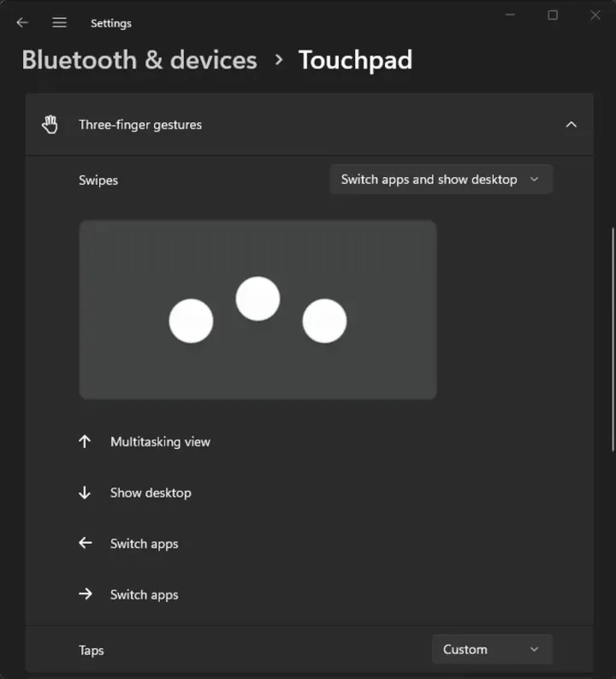
Task: Collapse the Three-finger gestures section
Action: click(572, 125)
